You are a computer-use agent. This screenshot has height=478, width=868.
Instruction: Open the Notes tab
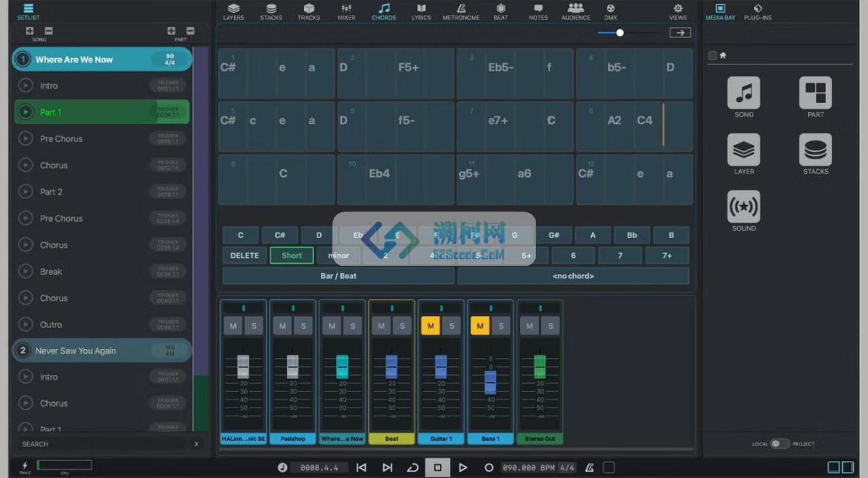538,11
